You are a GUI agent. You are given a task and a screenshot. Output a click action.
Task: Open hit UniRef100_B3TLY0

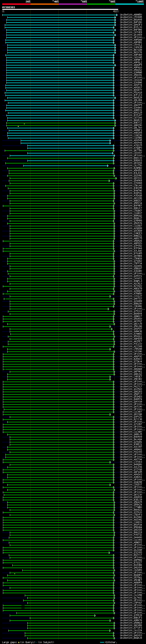(131, 27)
